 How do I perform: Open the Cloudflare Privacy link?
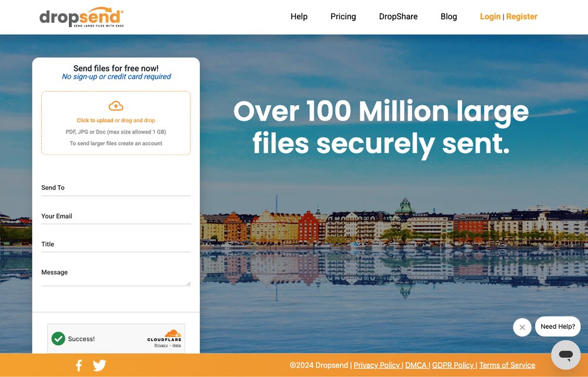click(x=161, y=345)
